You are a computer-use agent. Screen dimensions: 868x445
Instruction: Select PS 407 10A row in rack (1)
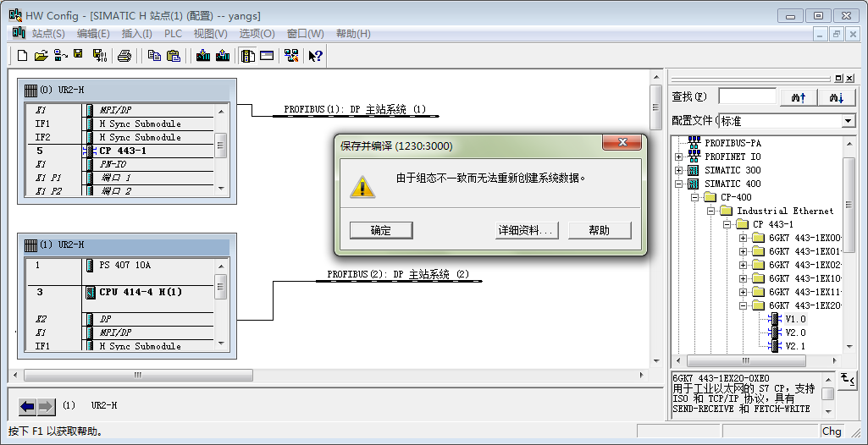(120, 266)
